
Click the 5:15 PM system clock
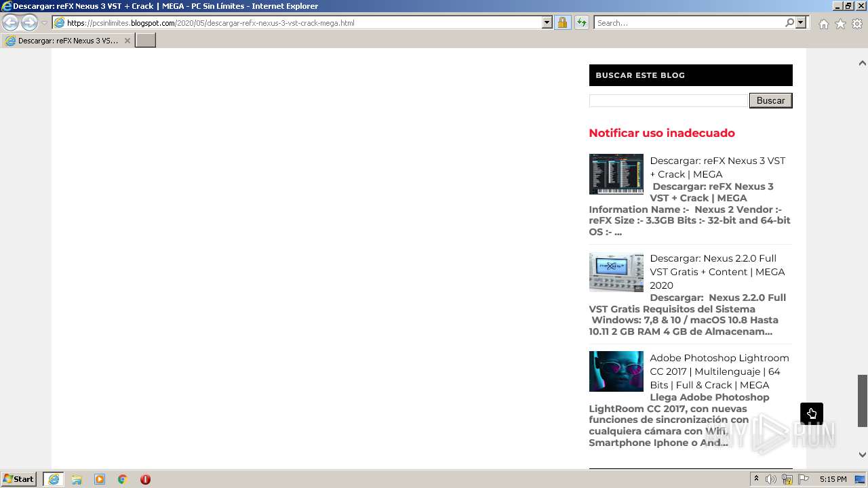coord(833,479)
